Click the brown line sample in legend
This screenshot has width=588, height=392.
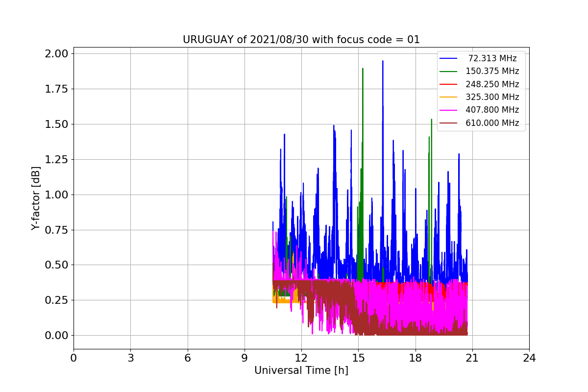(x=449, y=123)
